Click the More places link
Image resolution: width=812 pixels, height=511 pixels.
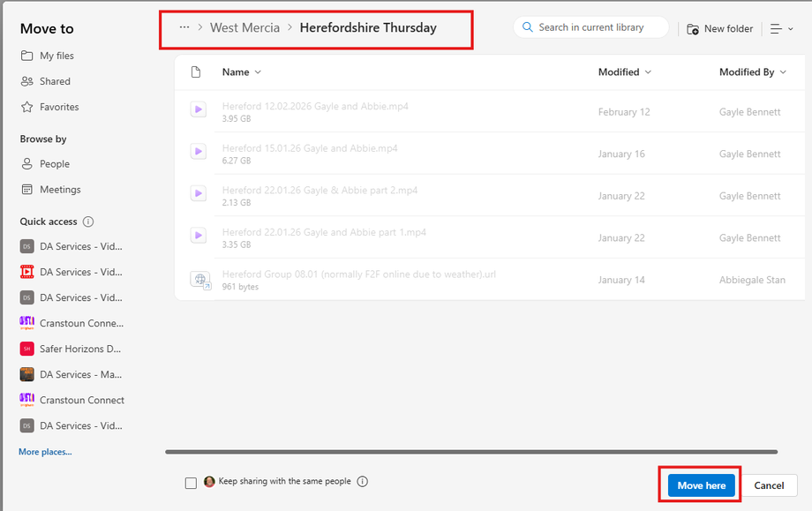[45, 452]
